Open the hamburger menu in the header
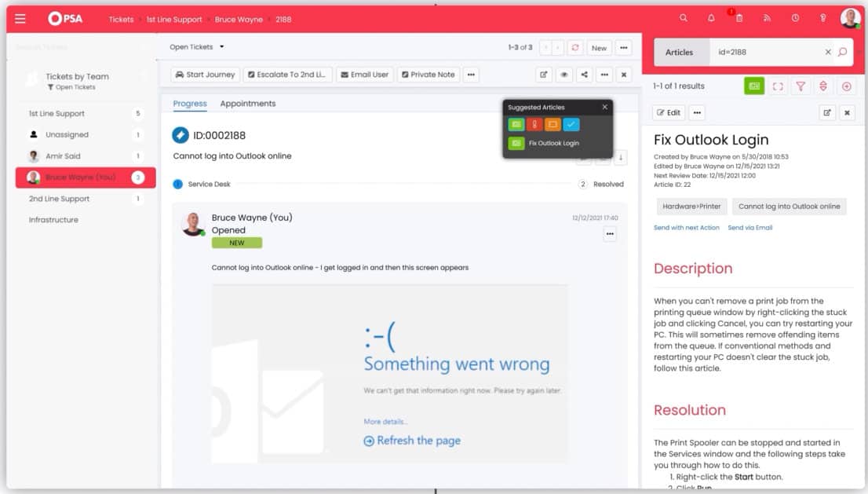The height and width of the screenshot is (494, 868). [20, 19]
